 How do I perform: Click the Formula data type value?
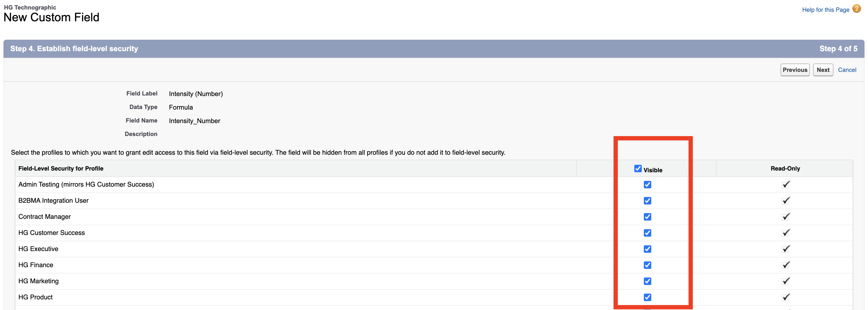pos(181,107)
